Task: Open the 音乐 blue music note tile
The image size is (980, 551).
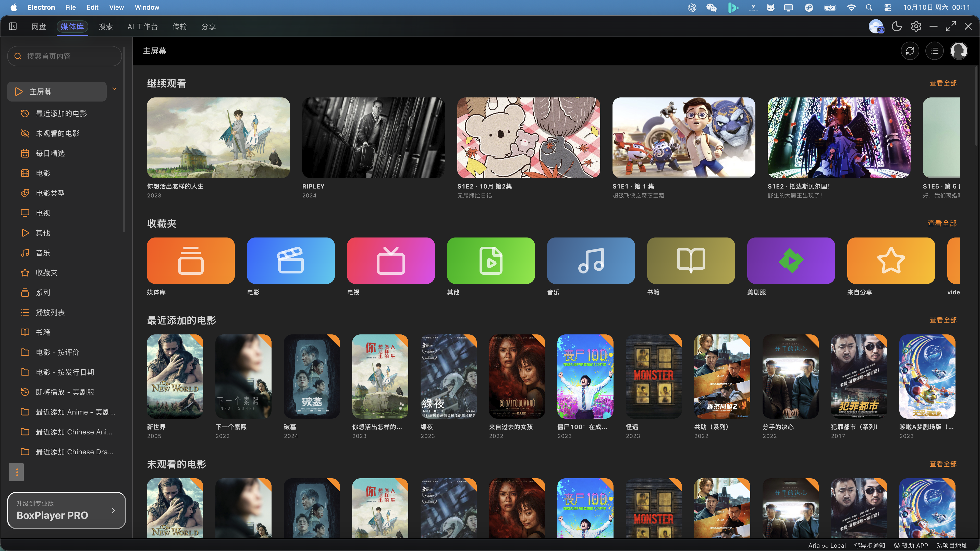Action: [591, 260]
